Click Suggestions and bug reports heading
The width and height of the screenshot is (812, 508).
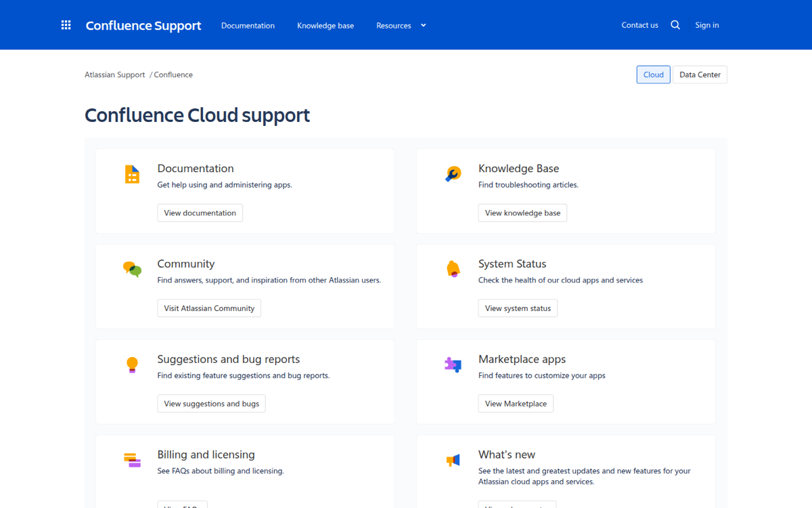[229, 360]
